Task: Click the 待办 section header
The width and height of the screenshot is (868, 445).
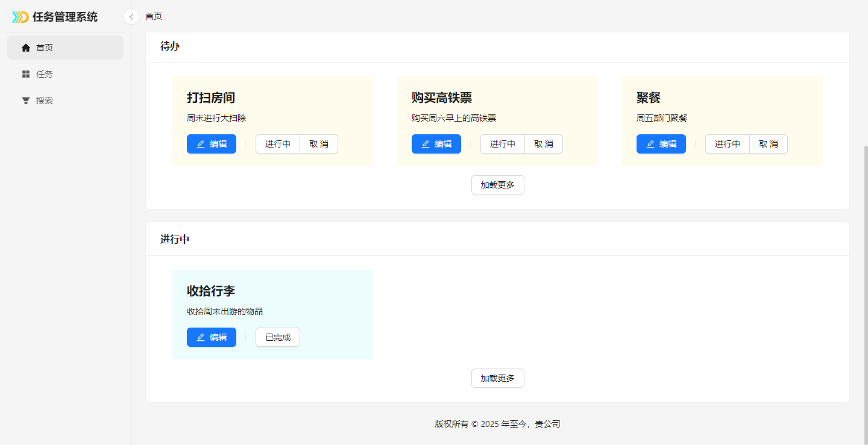Action: [x=170, y=46]
